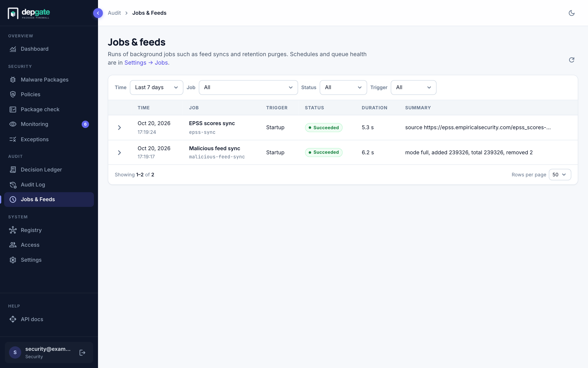Click the Monitoring eye icon
This screenshot has width=588, height=368.
13,124
